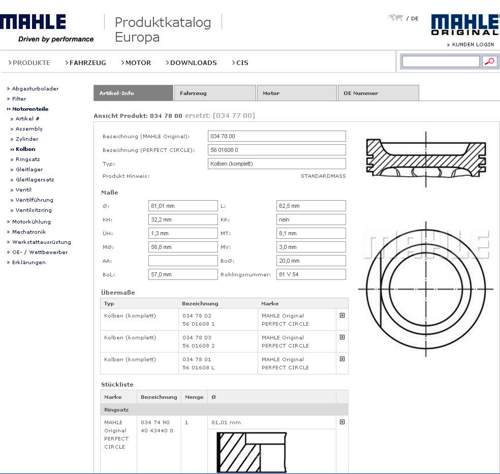Switch to the Motor tab
Image resolution: width=500 pixels, height=474 pixels.
(x=297, y=93)
